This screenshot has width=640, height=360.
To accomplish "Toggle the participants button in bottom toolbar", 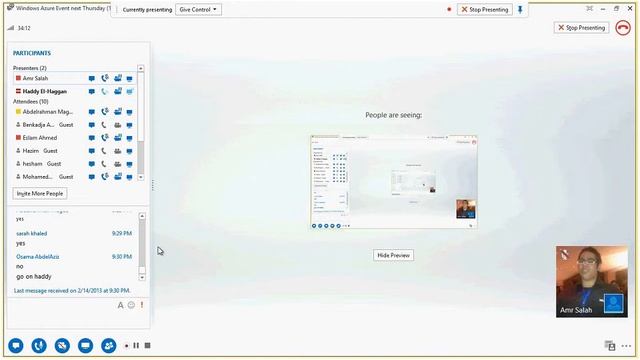I will tap(109, 346).
